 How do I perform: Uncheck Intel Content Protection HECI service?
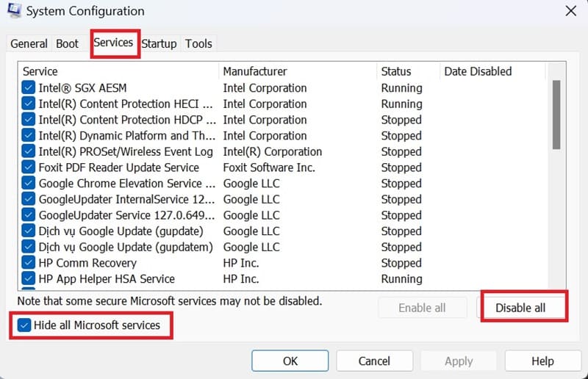[29, 104]
